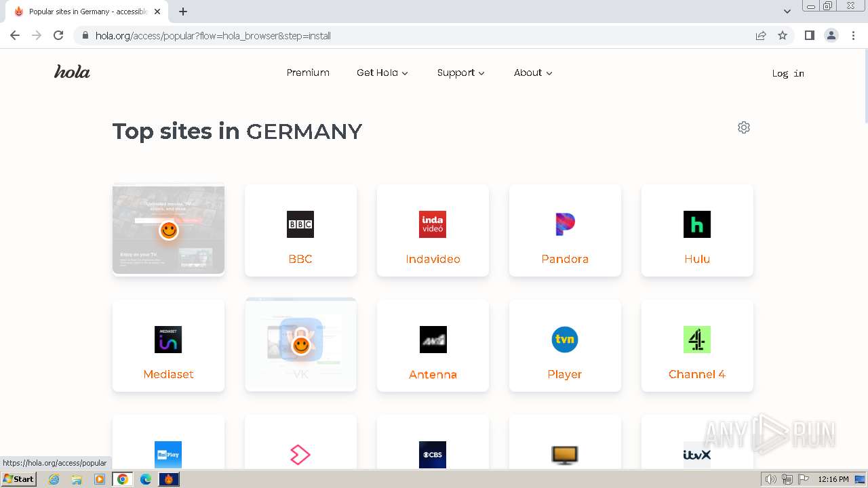
Task: Open the Mediaset text link
Action: [168, 374]
